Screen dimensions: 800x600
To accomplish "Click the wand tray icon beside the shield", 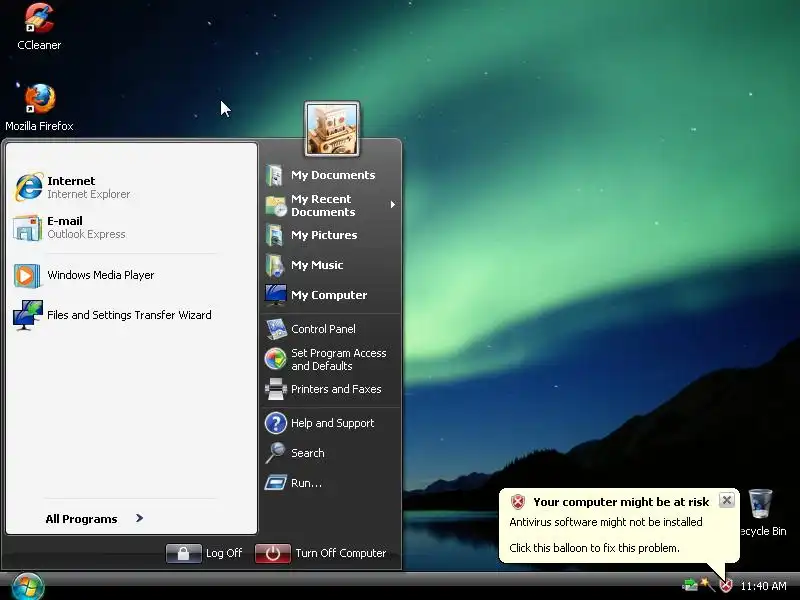I will point(707,585).
